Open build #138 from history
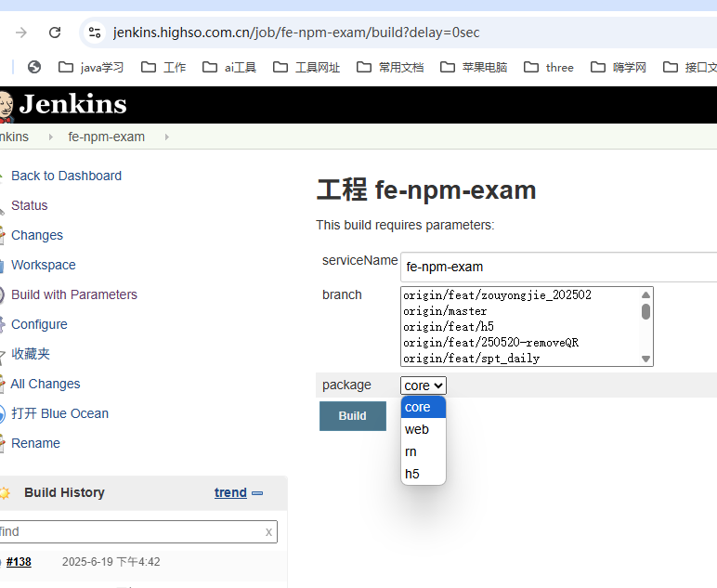This screenshot has width=717, height=588. point(19,562)
